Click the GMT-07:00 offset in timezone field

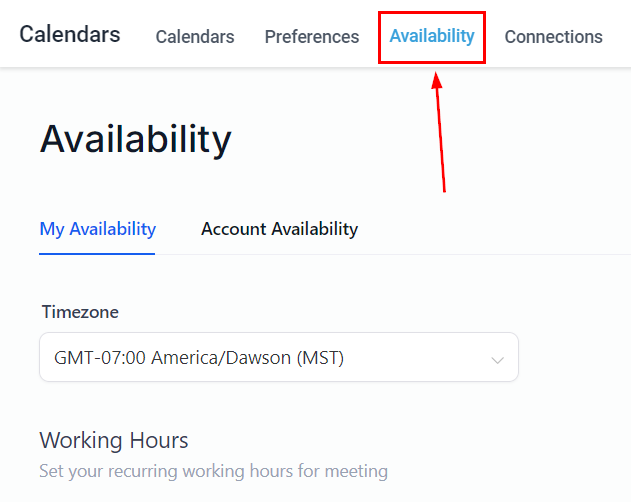(x=99, y=357)
